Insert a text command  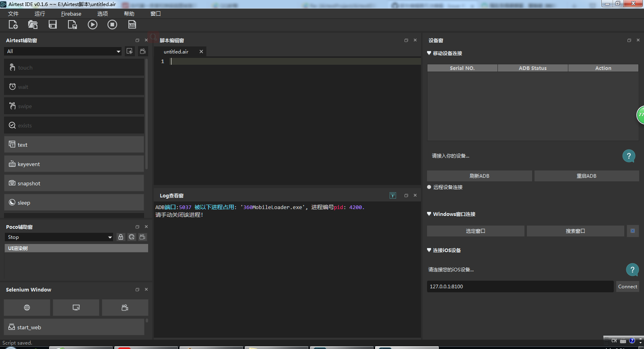tap(74, 144)
